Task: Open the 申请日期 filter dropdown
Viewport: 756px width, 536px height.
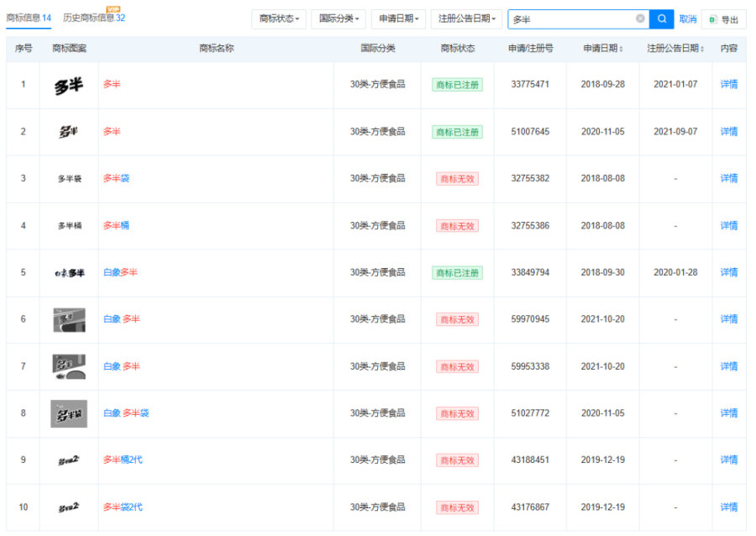Action: pyautogui.click(x=398, y=18)
